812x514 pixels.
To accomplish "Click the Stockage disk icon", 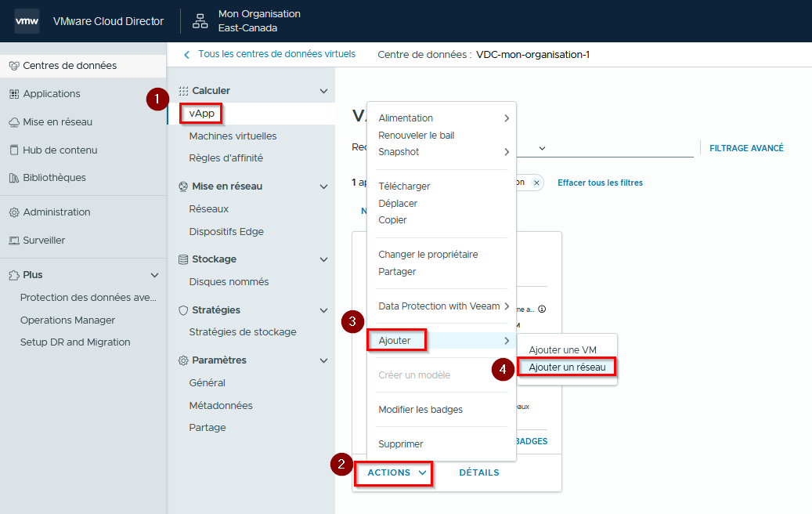I will pos(183,259).
